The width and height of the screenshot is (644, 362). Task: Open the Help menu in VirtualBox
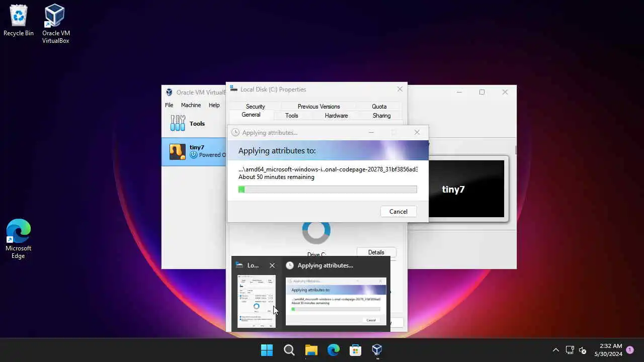coord(214,105)
